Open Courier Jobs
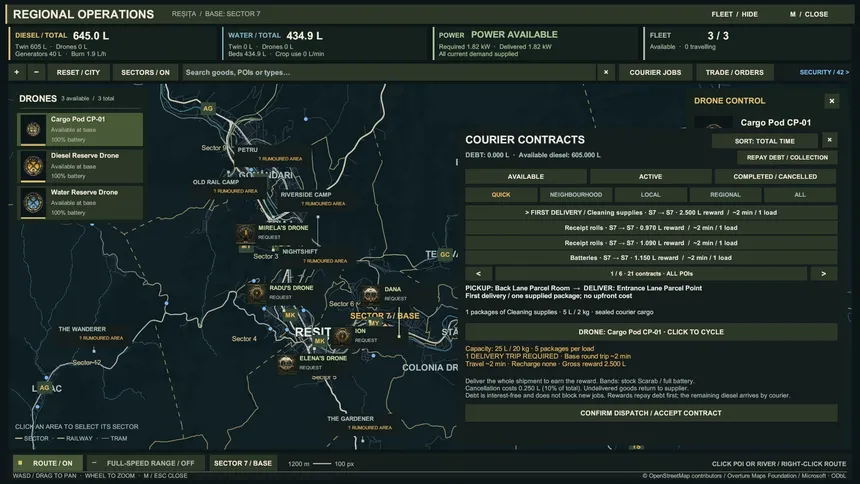This screenshot has height=484, width=860. pyautogui.click(x=655, y=72)
